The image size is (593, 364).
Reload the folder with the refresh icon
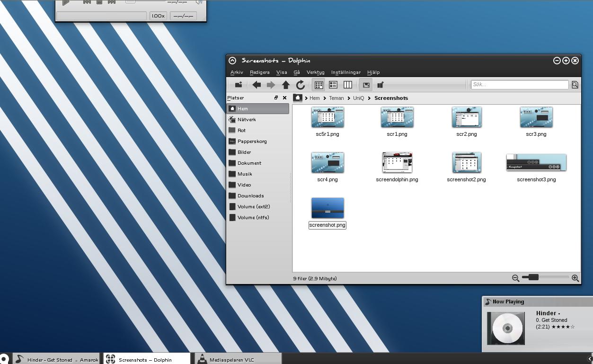coord(300,85)
